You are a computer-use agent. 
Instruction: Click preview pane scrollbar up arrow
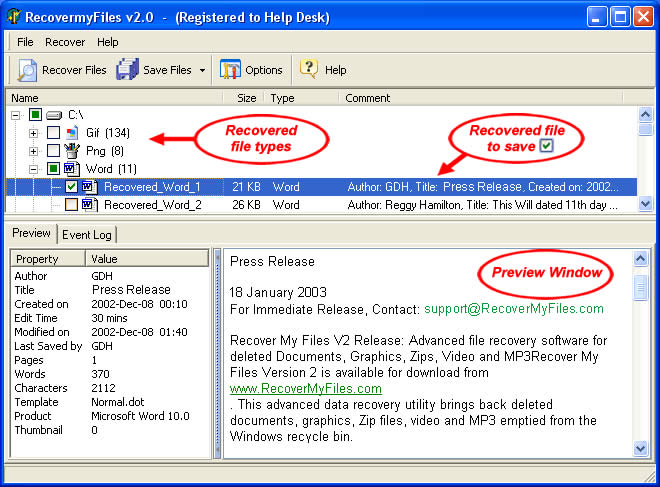640,258
